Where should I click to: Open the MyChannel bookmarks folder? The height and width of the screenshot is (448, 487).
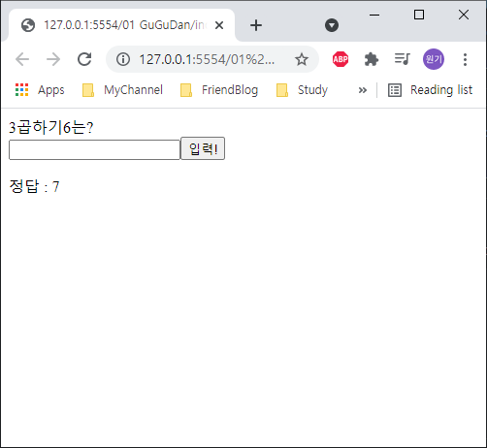(122, 90)
